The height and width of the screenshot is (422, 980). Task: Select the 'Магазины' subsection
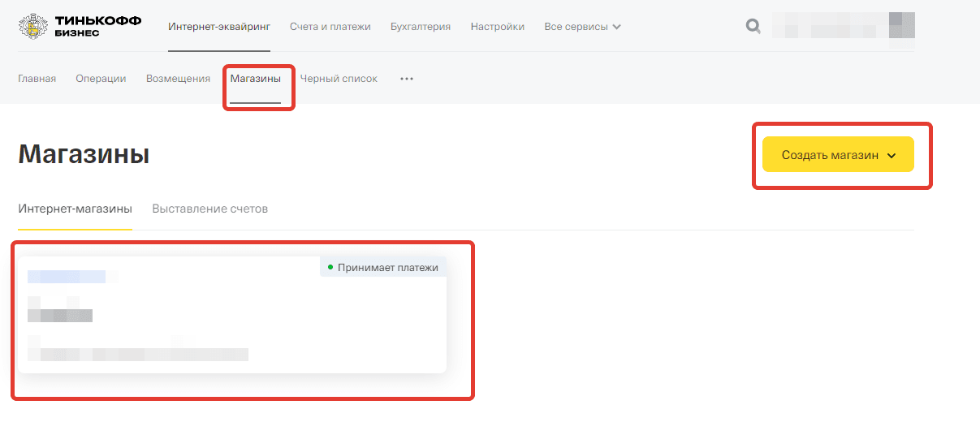click(x=255, y=79)
